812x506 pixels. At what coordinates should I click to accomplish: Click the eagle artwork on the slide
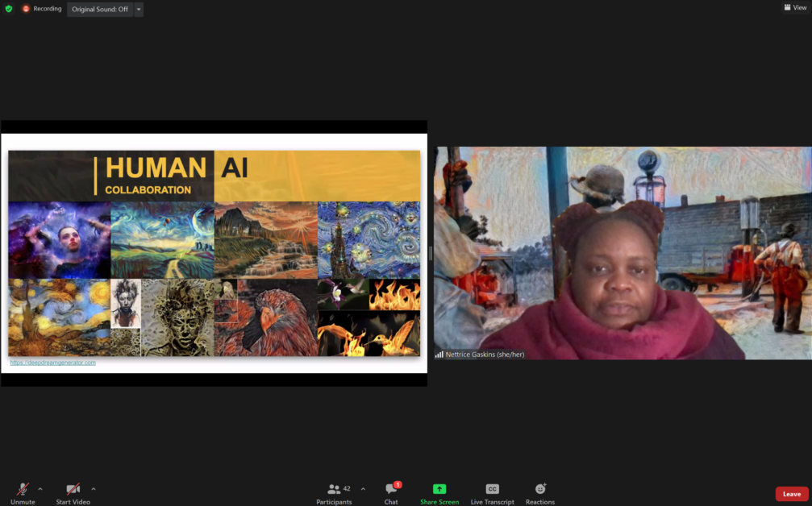click(x=265, y=317)
